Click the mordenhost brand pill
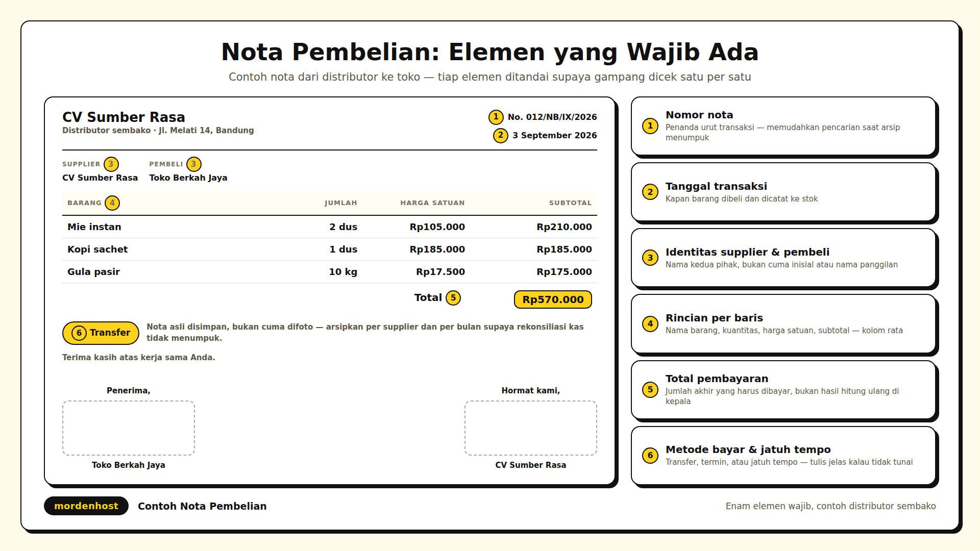The height and width of the screenshot is (551, 980). [86, 506]
